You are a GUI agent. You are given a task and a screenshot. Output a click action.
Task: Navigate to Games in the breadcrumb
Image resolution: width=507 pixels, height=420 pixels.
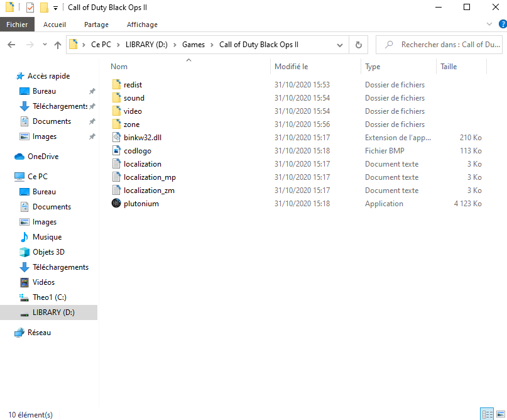tap(194, 45)
